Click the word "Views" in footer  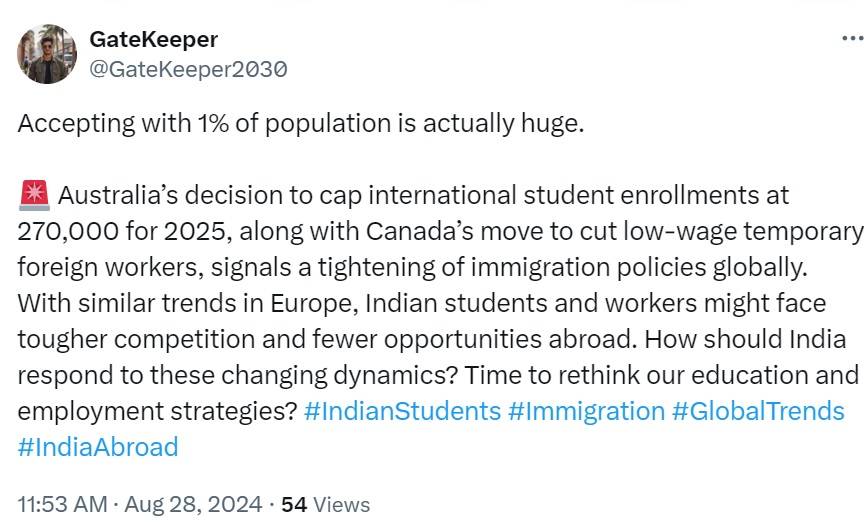(341, 505)
